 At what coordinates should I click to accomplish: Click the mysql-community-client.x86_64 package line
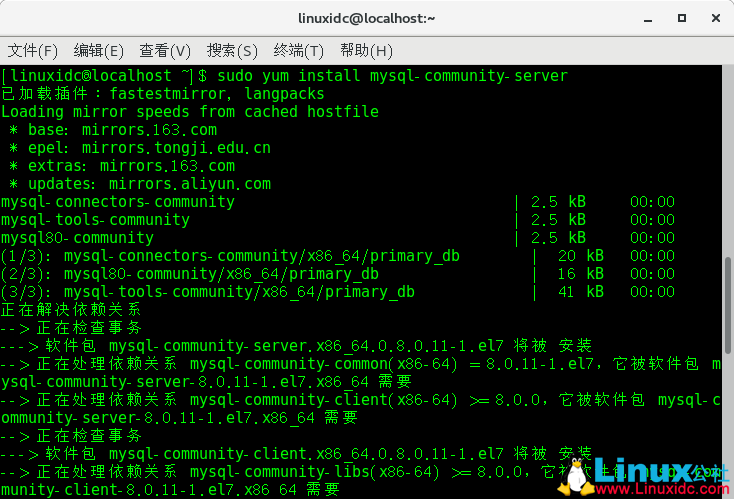pos(296,454)
